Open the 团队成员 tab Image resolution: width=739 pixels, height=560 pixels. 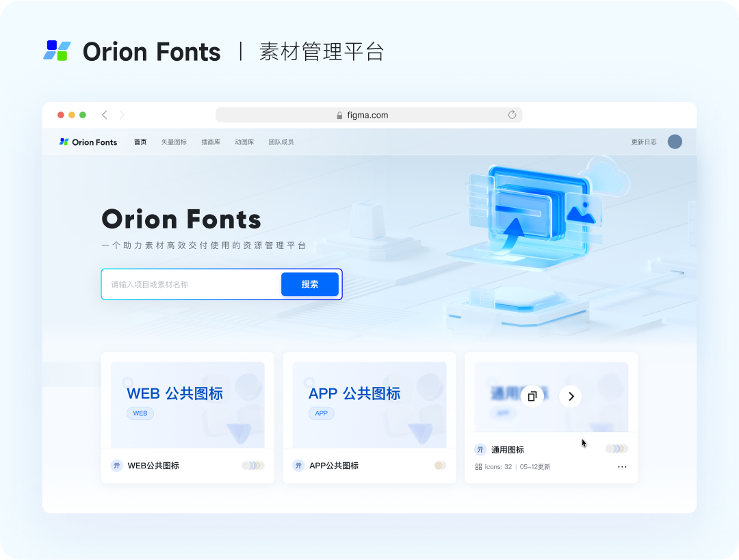(281, 142)
